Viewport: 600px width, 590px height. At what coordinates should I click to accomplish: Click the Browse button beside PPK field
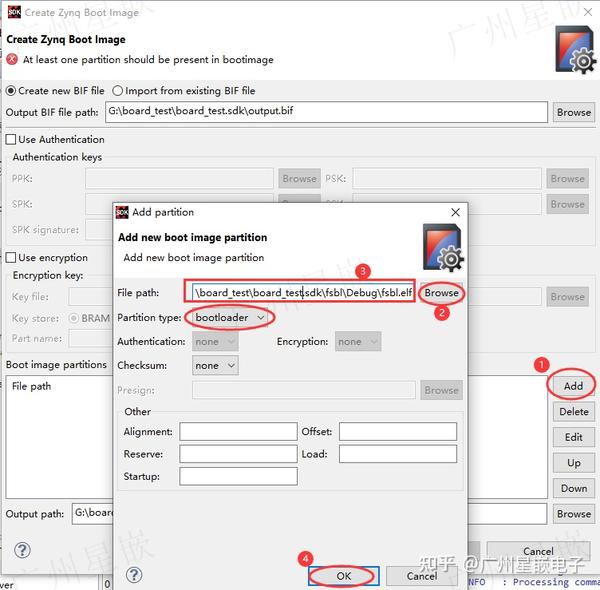tap(299, 179)
